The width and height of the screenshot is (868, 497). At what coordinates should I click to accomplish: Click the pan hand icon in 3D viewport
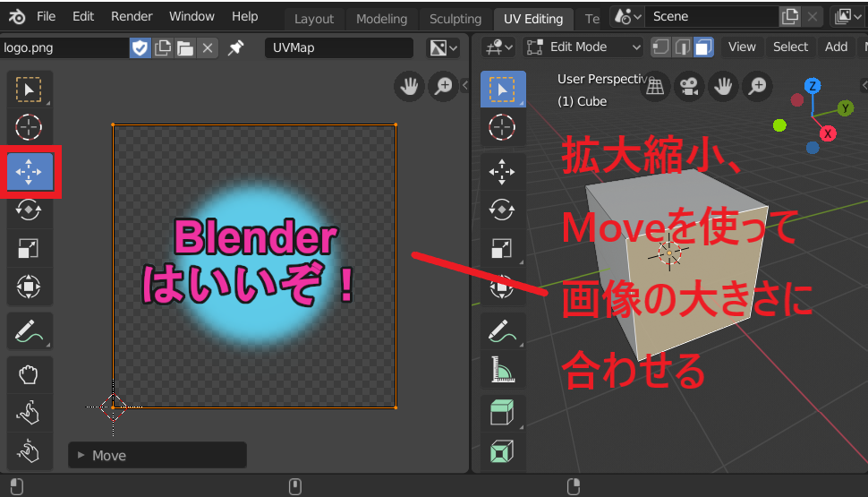pos(723,87)
